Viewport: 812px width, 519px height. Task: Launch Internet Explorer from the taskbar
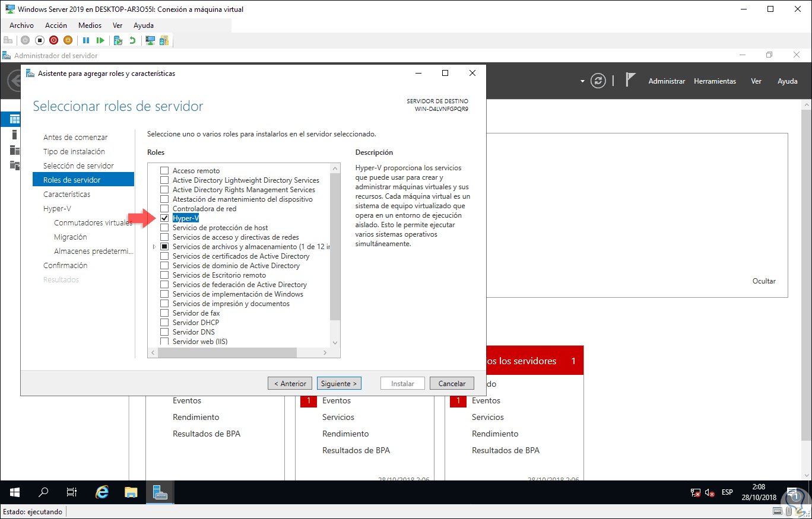click(x=102, y=492)
